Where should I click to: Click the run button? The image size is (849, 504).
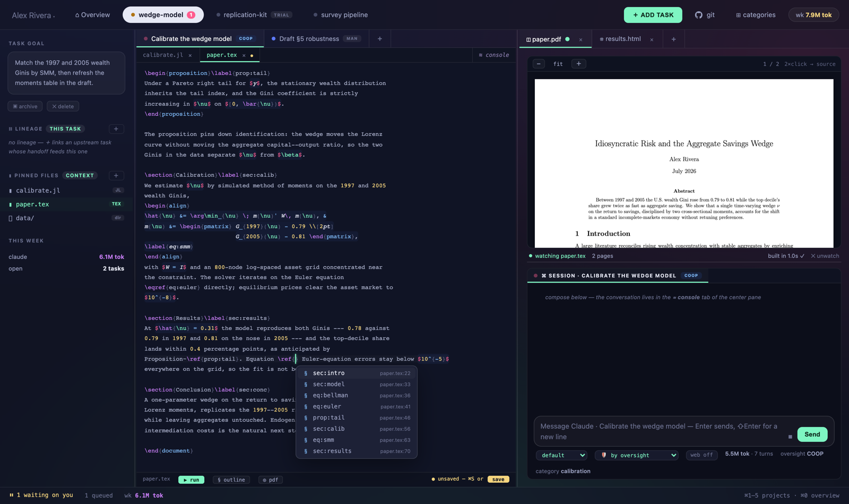pyautogui.click(x=191, y=480)
